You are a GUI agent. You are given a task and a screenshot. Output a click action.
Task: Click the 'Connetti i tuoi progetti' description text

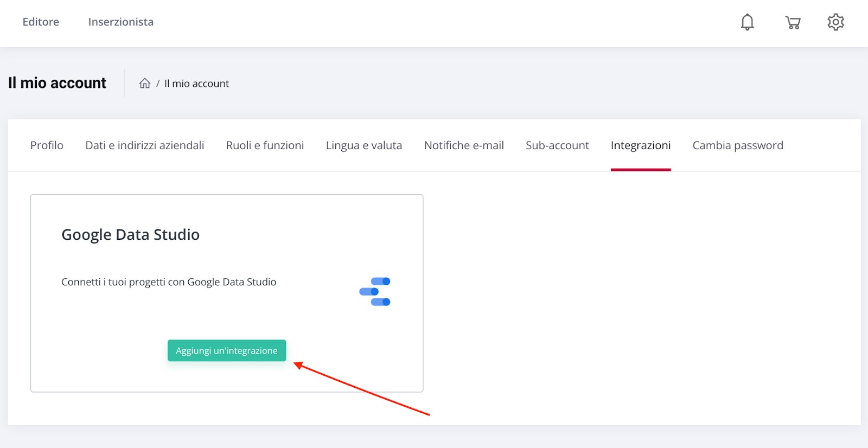[169, 282]
